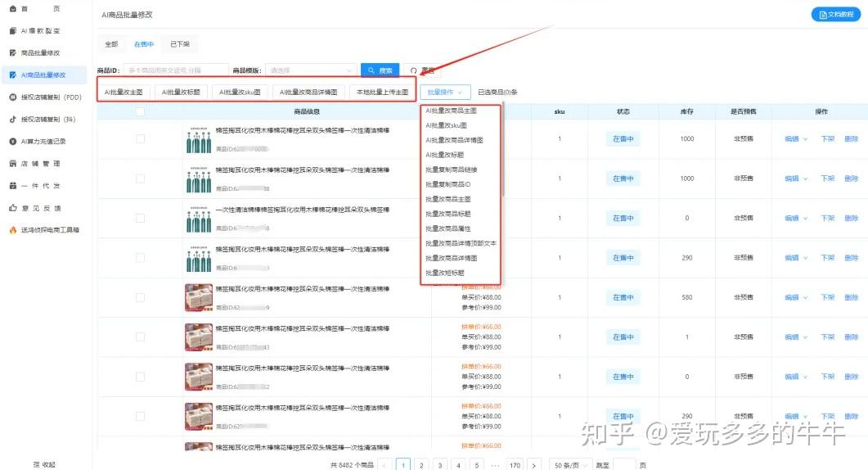The width and height of the screenshot is (868, 470).
Task: Collapse sidebar with 收起 icon
Action: coord(36,463)
